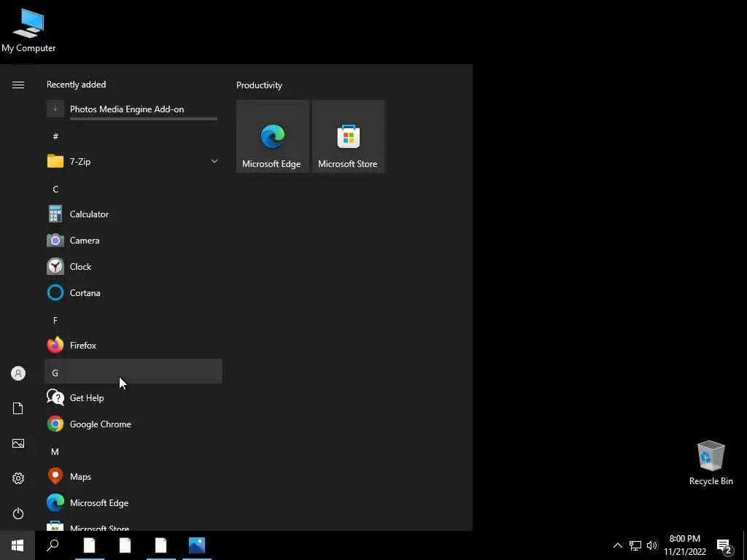The height and width of the screenshot is (560, 747).
Task: Open the Maps app
Action: point(133,476)
